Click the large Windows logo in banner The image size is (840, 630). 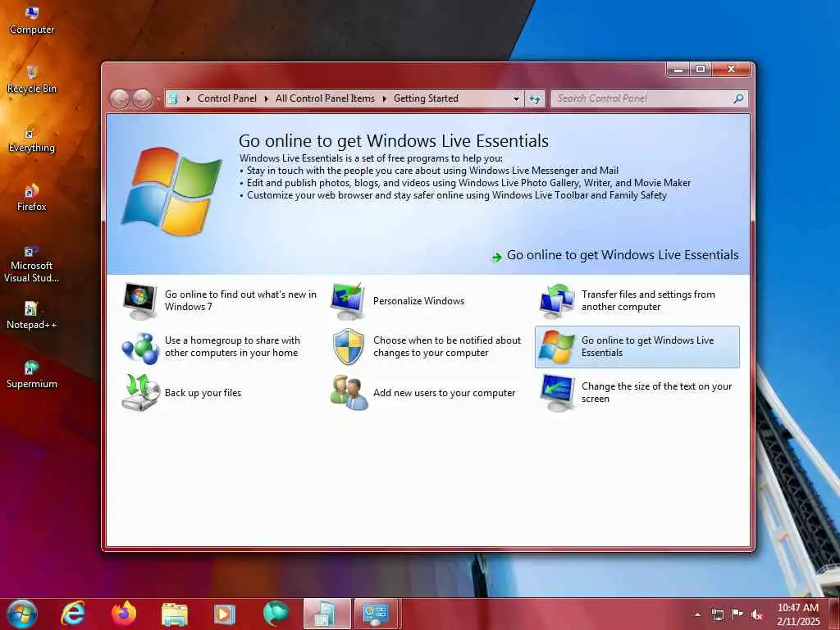[171, 191]
